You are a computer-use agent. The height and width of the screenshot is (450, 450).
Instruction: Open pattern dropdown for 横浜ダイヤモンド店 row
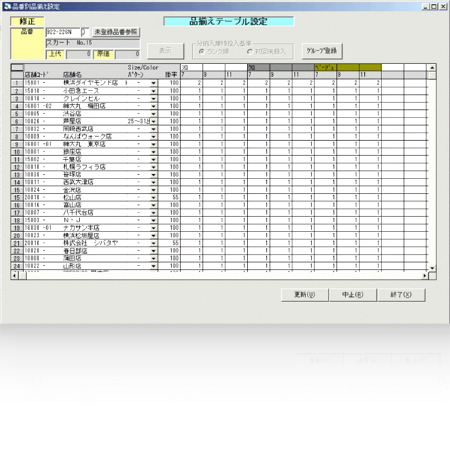(x=153, y=83)
